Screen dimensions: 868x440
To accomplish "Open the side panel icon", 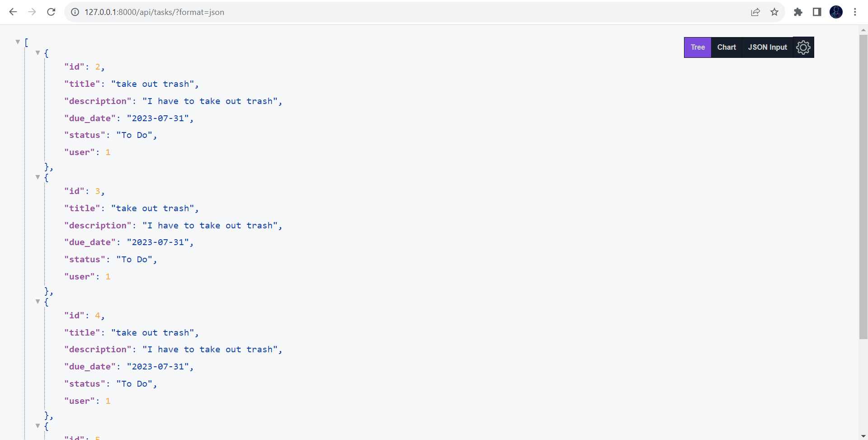I will (x=817, y=12).
